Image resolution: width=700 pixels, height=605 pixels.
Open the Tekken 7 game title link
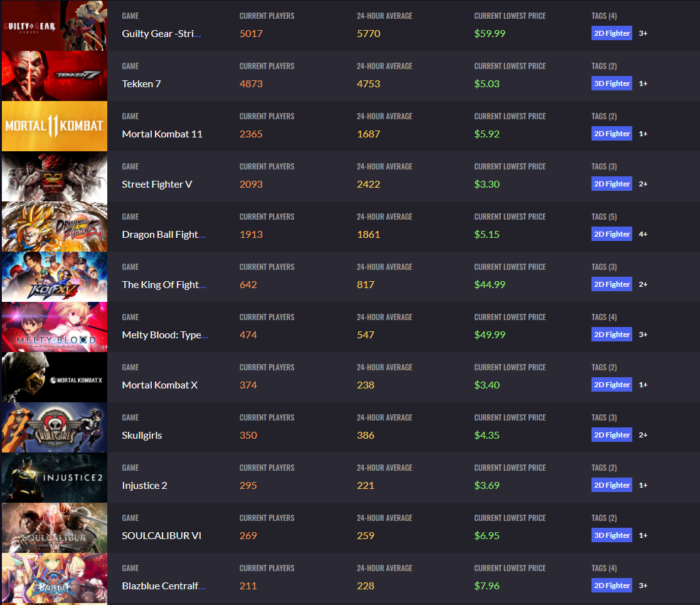click(142, 83)
